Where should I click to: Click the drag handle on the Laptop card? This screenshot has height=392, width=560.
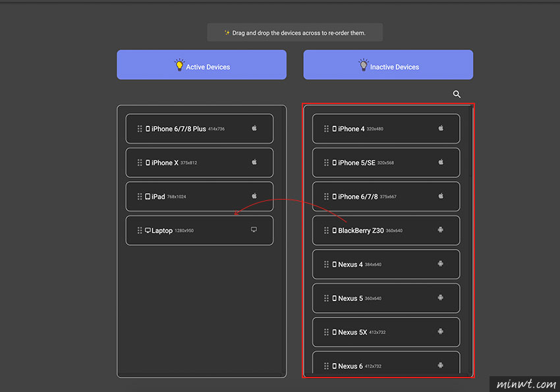pos(140,231)
